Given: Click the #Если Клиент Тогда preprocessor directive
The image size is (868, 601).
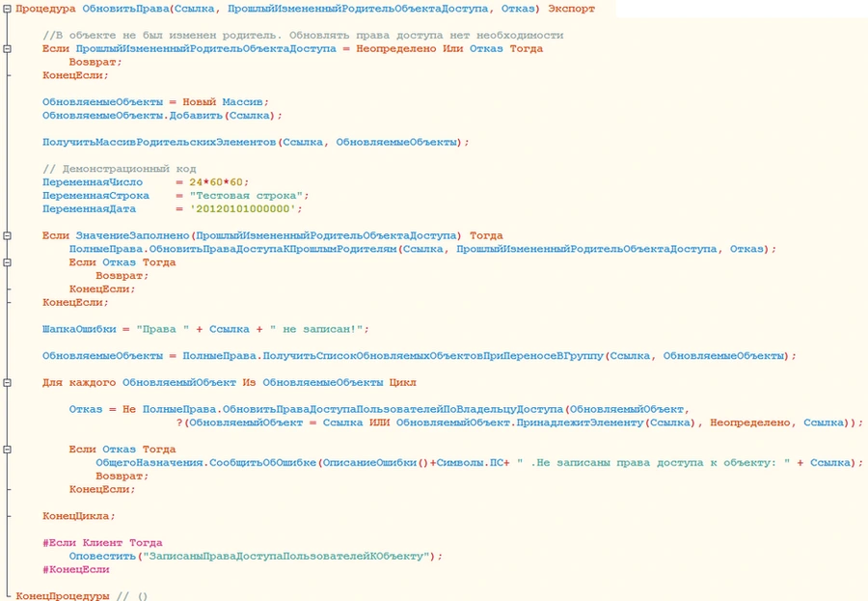Looking at the screenshot, I should [x=102, y=543].
